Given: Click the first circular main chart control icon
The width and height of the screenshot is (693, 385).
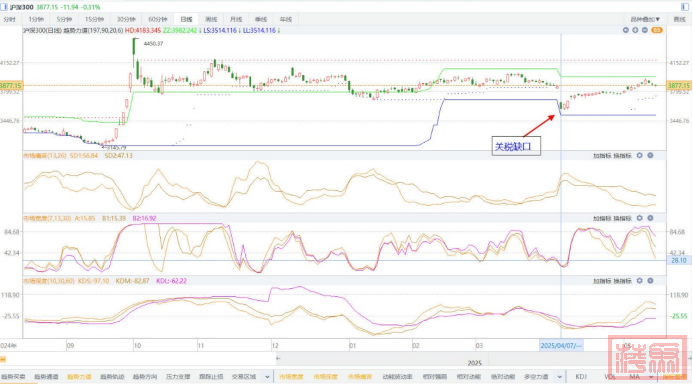Looking at the screenshot, I should (626, 30).
